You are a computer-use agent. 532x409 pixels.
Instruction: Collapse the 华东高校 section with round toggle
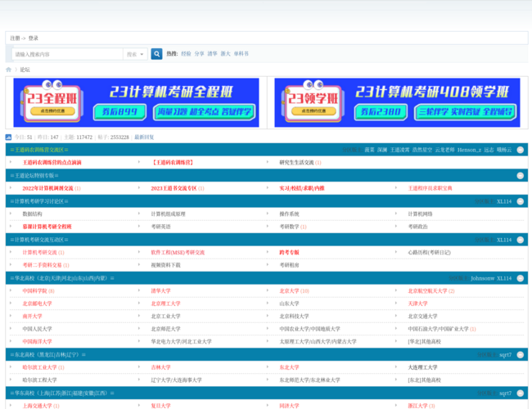coord(520,393)
